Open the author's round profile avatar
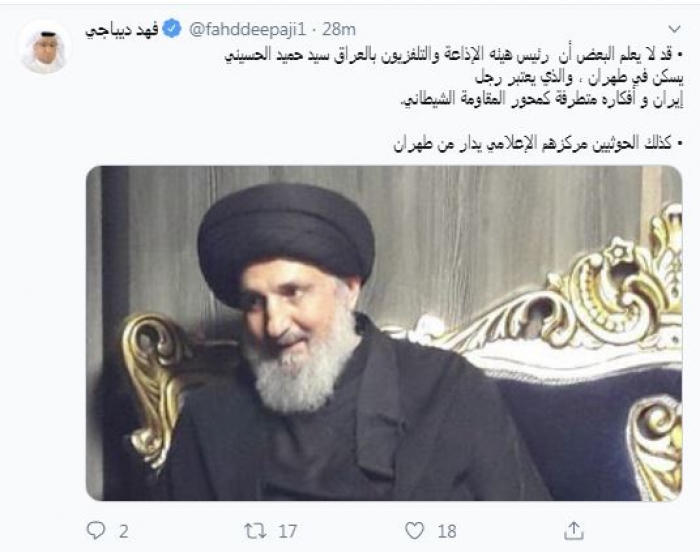This screenshot has width=700, height=552. pos(45,47)
